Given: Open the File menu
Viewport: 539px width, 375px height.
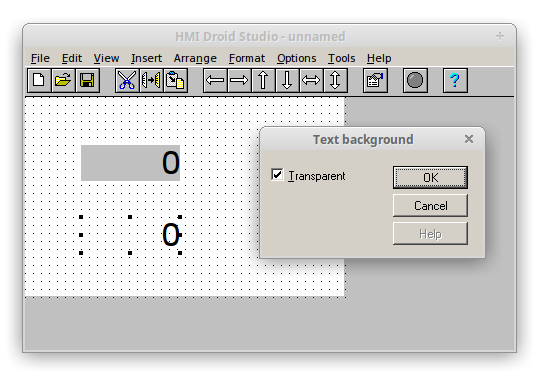Looking at the screenshot, I should [x=40, y=58].
